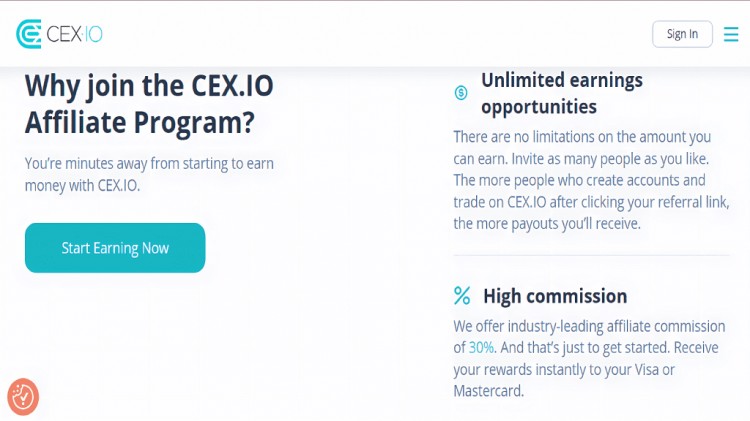Click the no limitations description paragraph
Viewport: 750px width, 421px height.
pos(591,180)
